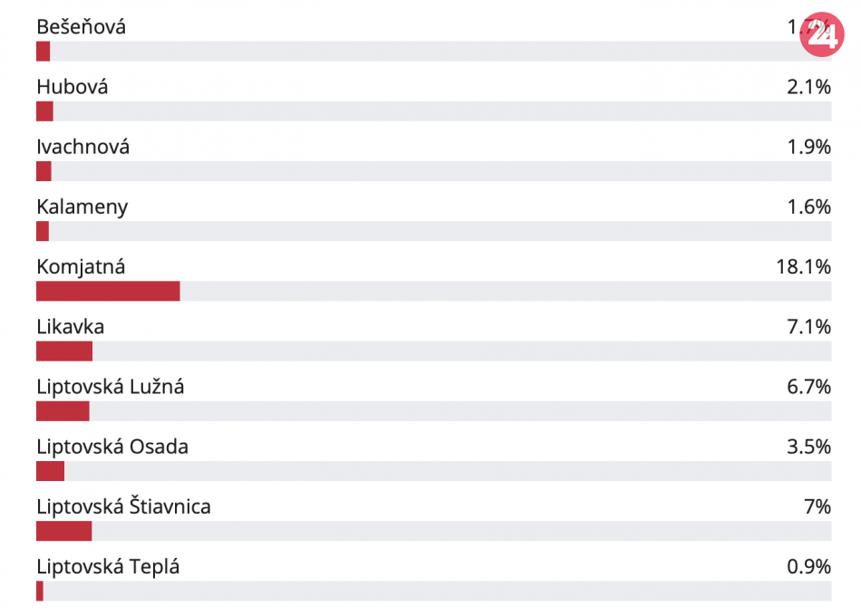
Task: Click the Liptovská Lužná red bar
Action: point(63,411)
